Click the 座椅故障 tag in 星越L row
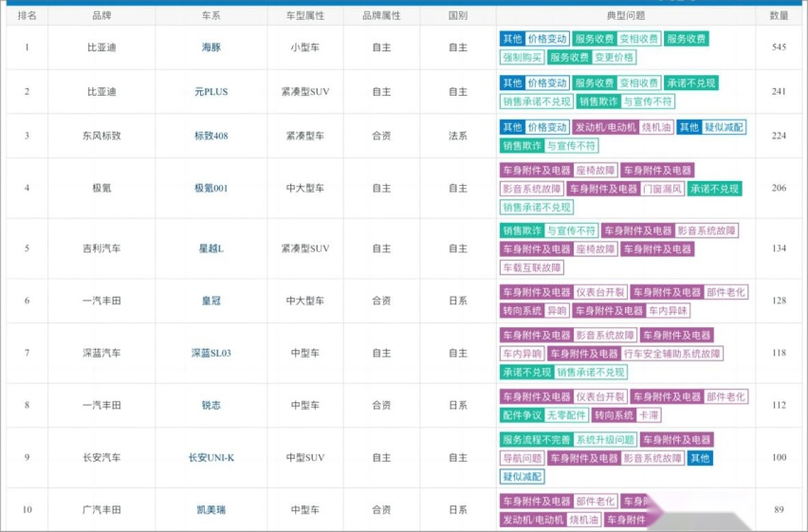 (596, 249)
